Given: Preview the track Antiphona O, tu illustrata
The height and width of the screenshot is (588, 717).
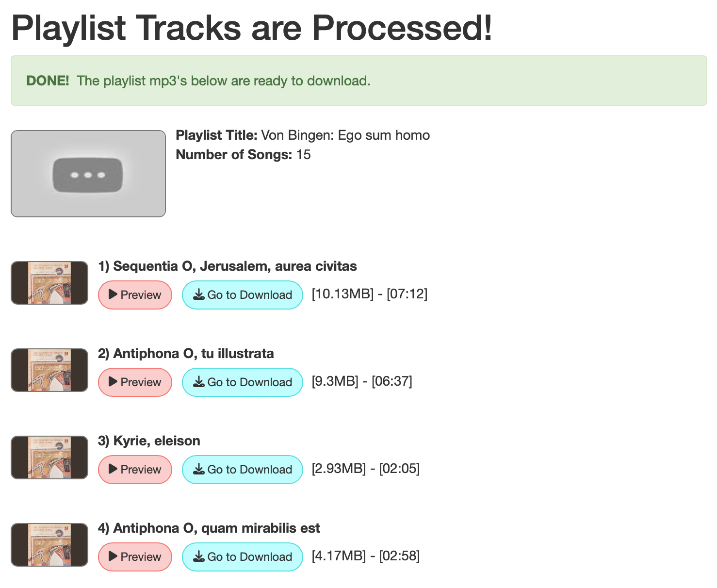Looking at the screenshot, I should click(x=135, y=382).
